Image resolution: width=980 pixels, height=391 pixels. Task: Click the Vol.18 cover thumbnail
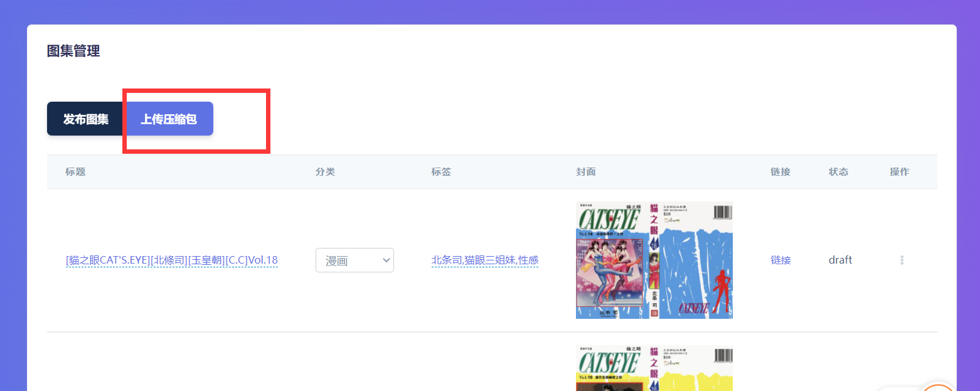pos(654,260)
